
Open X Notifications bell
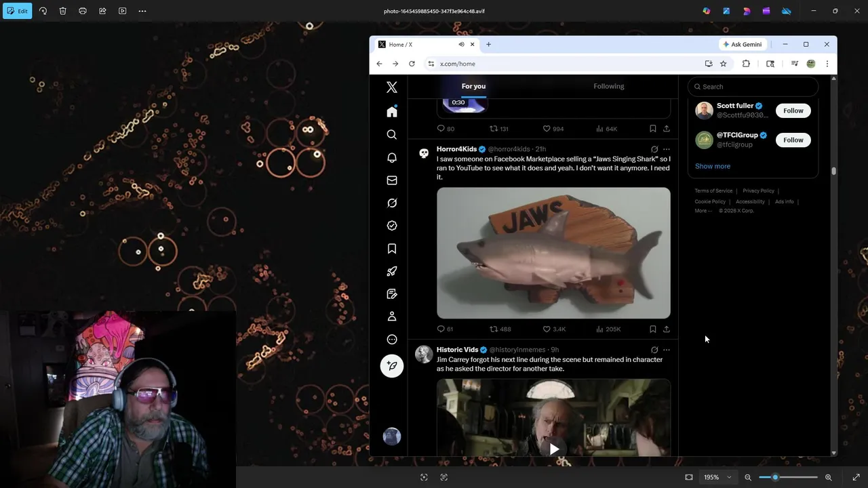[392, 157]
